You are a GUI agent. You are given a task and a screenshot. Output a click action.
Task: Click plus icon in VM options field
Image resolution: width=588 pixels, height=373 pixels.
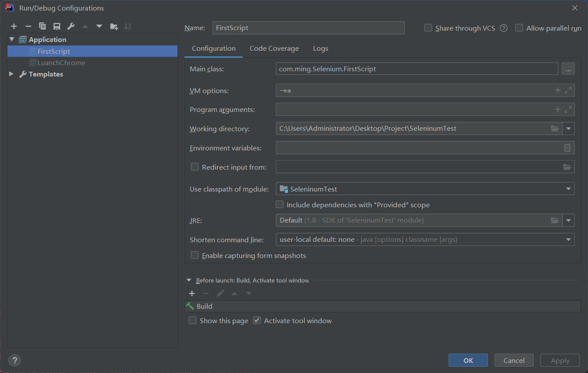(x=557, y=91)
